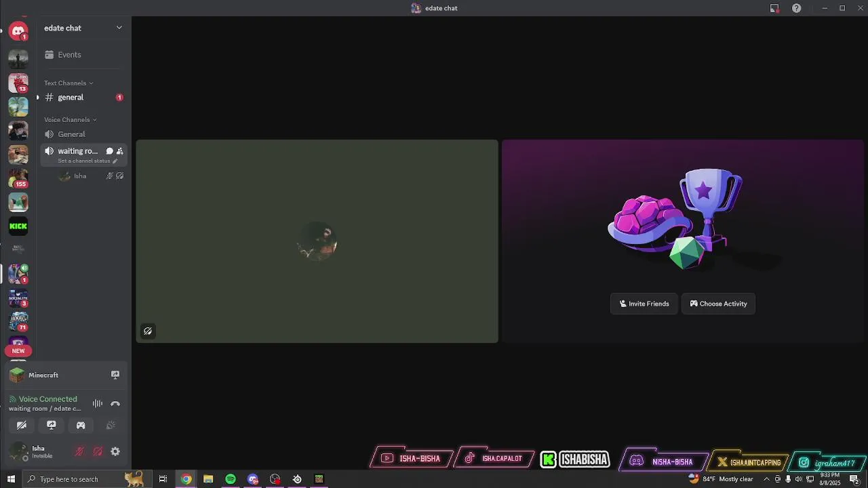This screenshot has width=868, height=488.
Task: Open the Events item
Action: pyautogui.click(x=83, y=55)
